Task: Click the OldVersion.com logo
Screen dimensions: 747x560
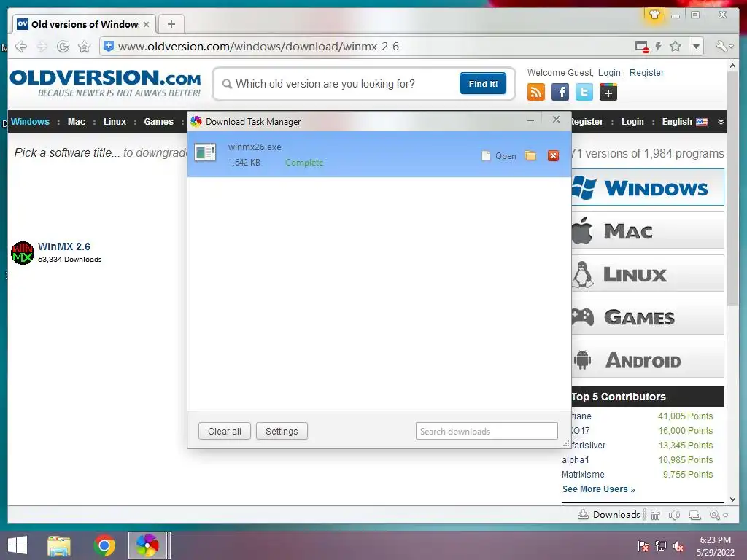Action: coord(105,83)
